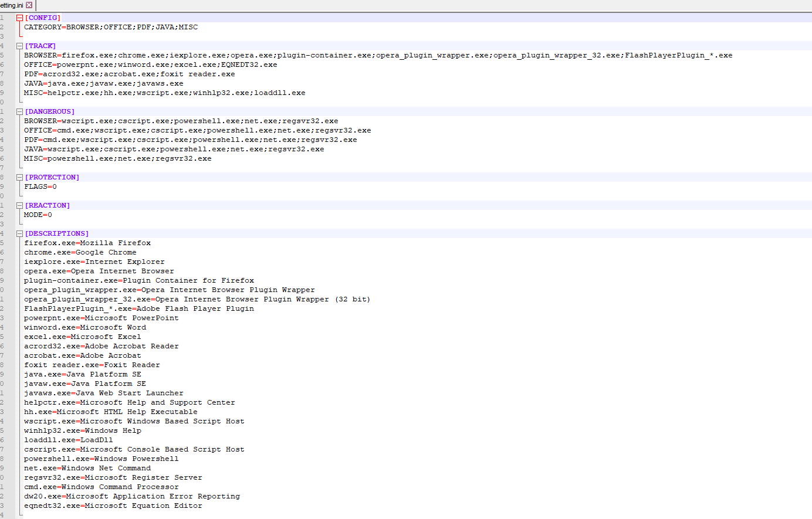Image resolution: width=812 pixels, height=519 pixels.
Task: Click the acrobat.exe=Adobe Acrobat line
Action: pyautogui.click(x=83, y=355)
